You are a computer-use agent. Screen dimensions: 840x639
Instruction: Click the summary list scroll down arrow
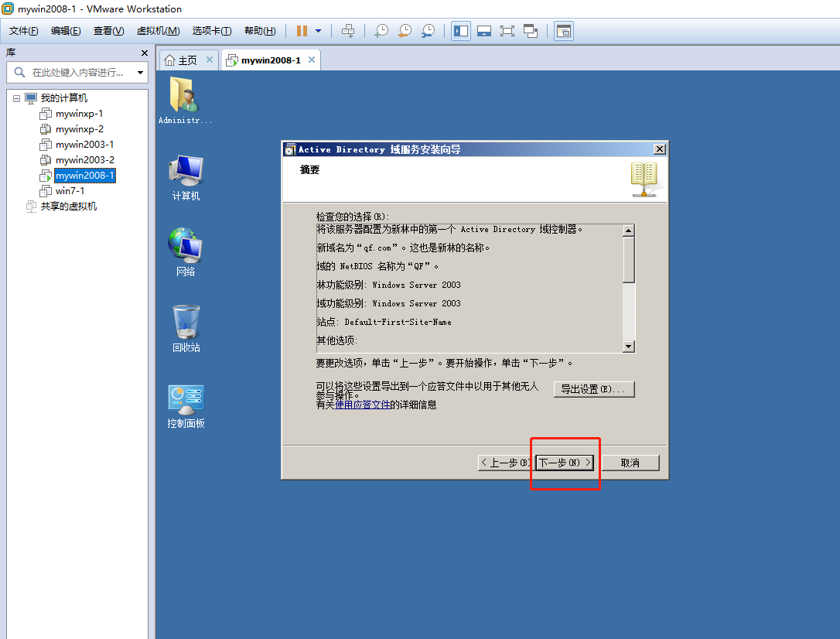pyautogui.click(x=629, y=346)
